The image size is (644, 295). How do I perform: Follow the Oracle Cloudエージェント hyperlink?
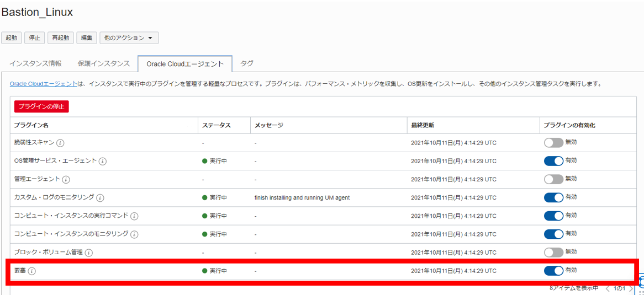pyautogui.click(x=43, y=84)
